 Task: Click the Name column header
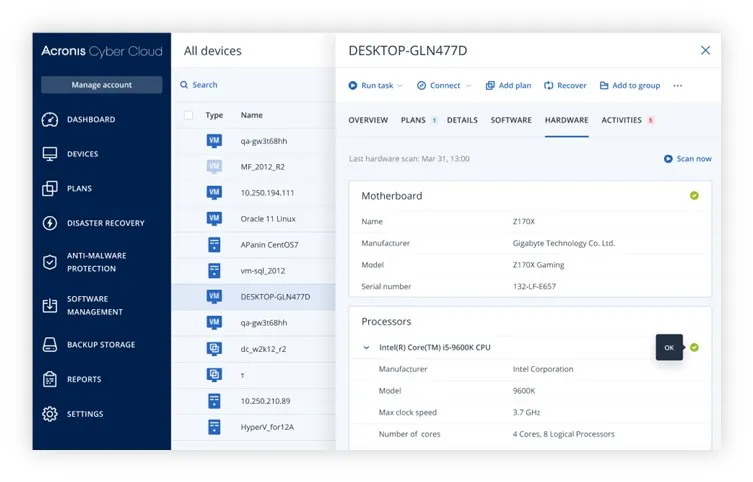252,115
